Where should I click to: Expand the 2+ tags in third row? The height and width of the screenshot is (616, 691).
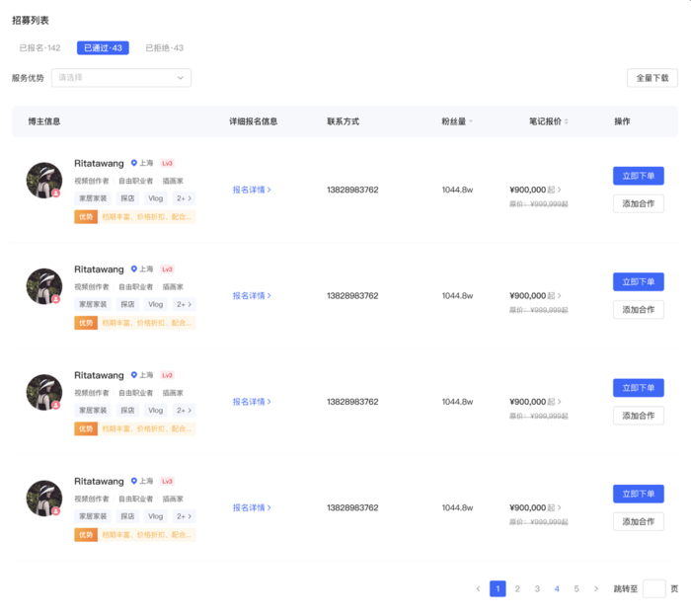coord(184,410)
